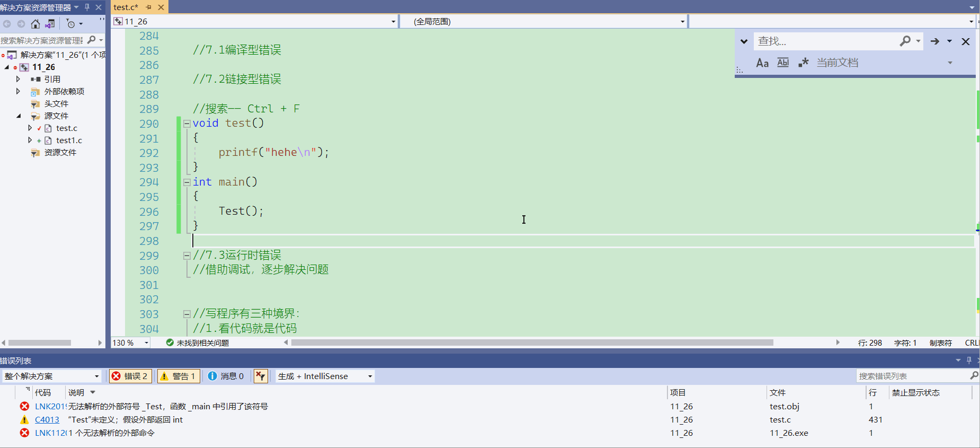Click the 未找到相关问题 status indicator
980x448 pixels.
point(198,343)
